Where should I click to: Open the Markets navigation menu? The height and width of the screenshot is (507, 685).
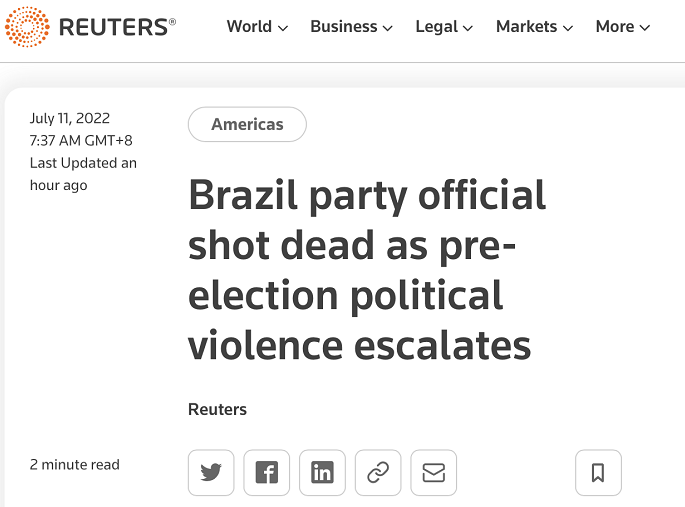[x=534, y=27]
